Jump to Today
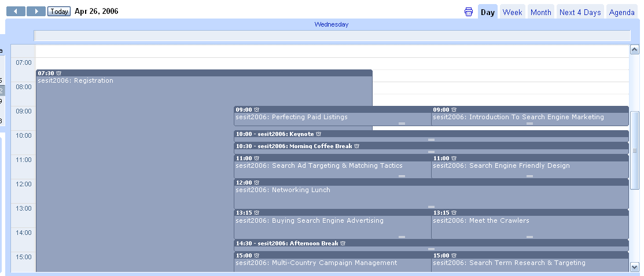 59,12
